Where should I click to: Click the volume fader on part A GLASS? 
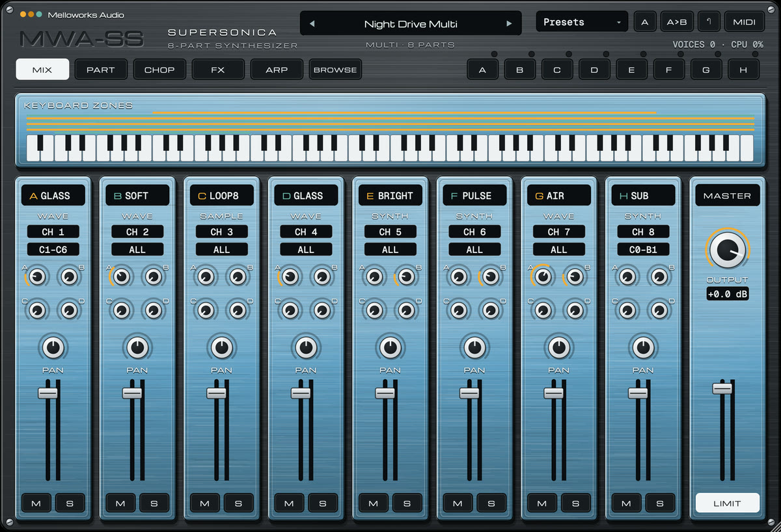coord(48,393)
